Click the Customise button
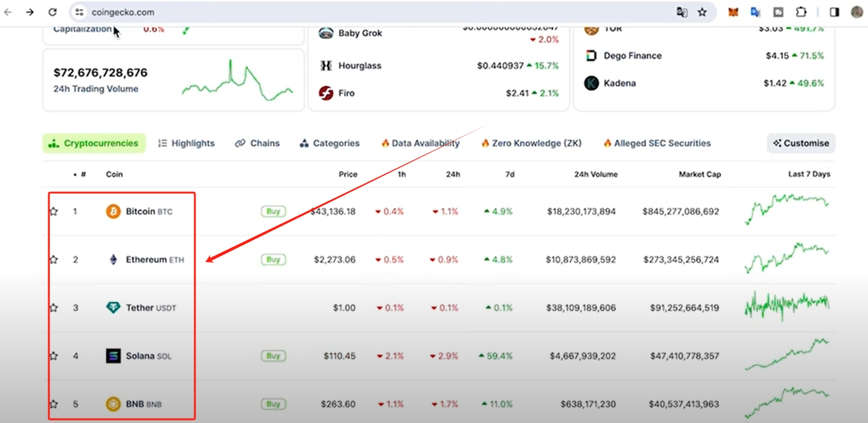The height and width of the screenshot is (423, 868). tap(801, 143)
